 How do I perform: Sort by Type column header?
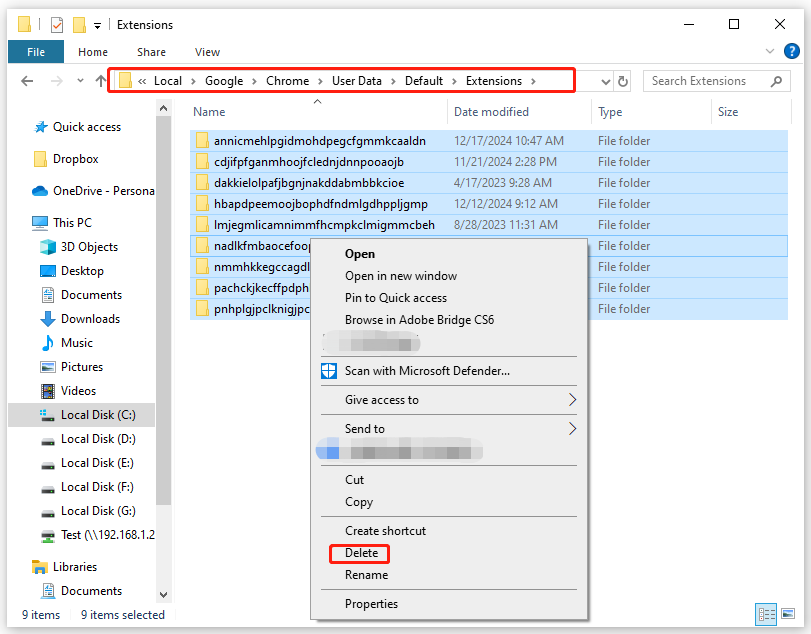pyautogui.click(x=610, y=112)
